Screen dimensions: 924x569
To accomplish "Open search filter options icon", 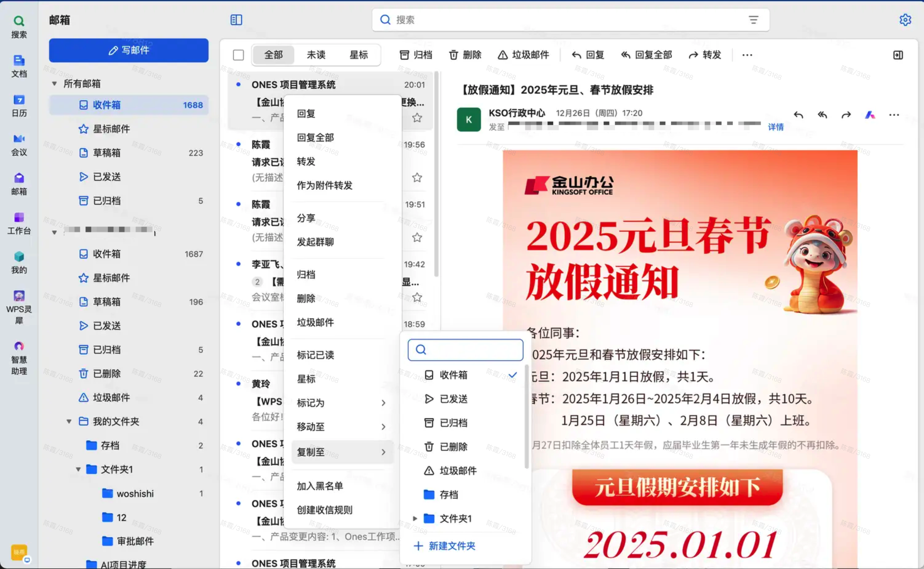I will coord(753,19).
